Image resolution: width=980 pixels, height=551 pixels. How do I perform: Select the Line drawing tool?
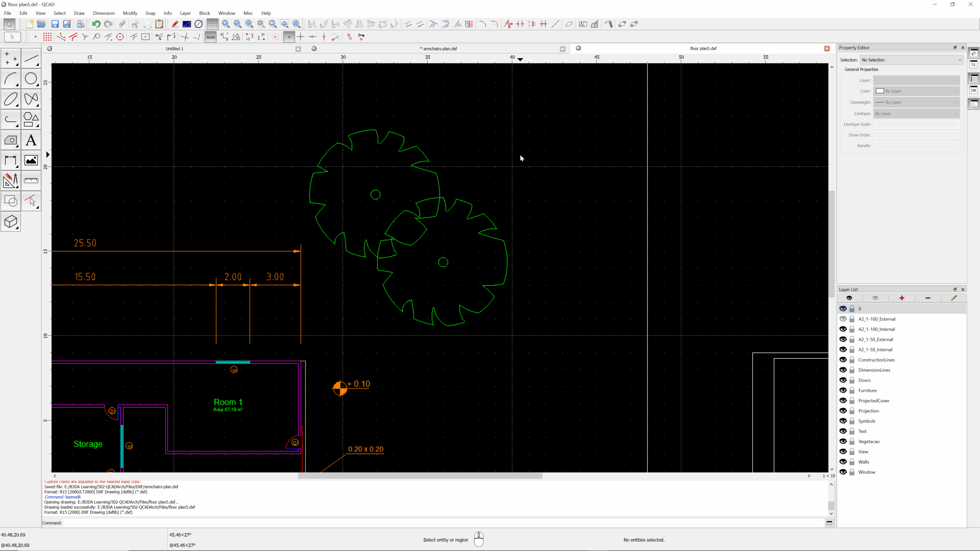(31, 59)
